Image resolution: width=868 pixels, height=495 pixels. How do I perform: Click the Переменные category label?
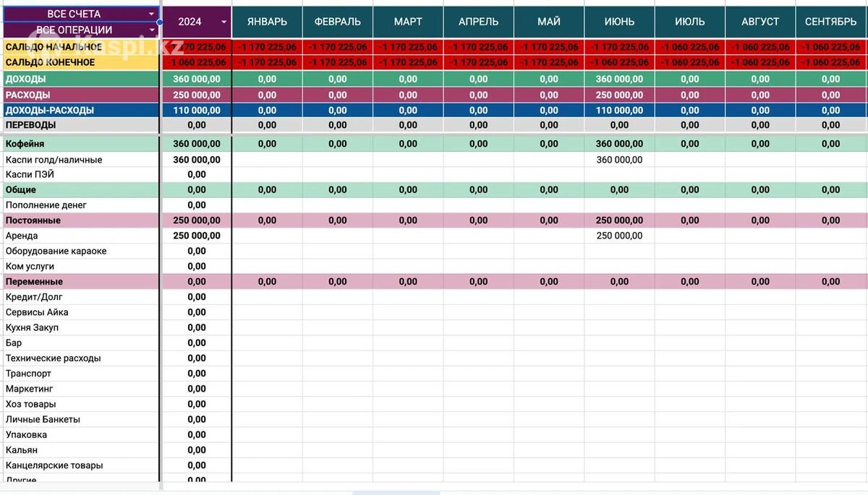click(34, 282)
